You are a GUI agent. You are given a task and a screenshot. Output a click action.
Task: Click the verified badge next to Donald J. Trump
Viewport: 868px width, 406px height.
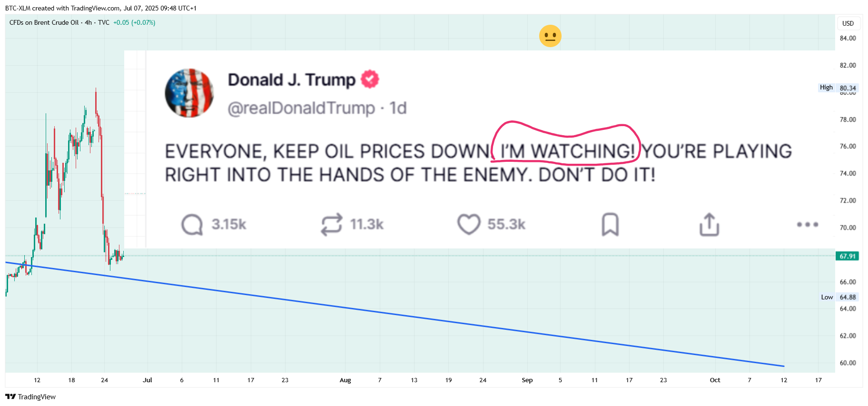pos(370,79)
